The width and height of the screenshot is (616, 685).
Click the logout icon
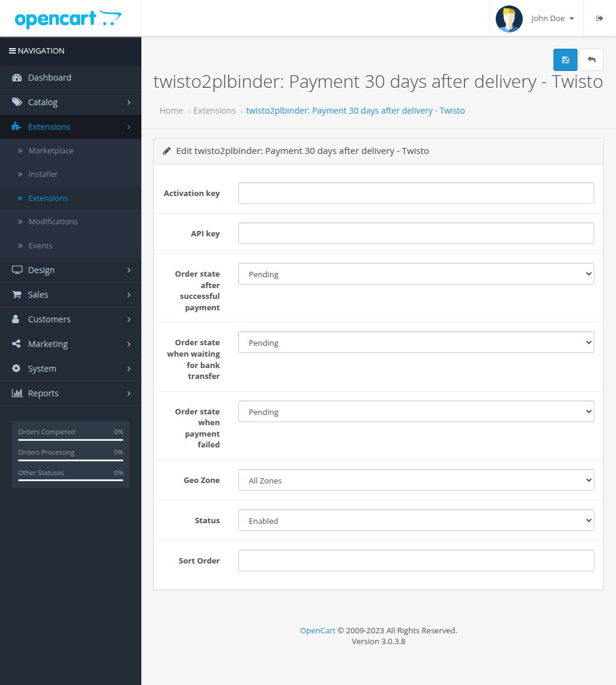click(x=599, y=18)
